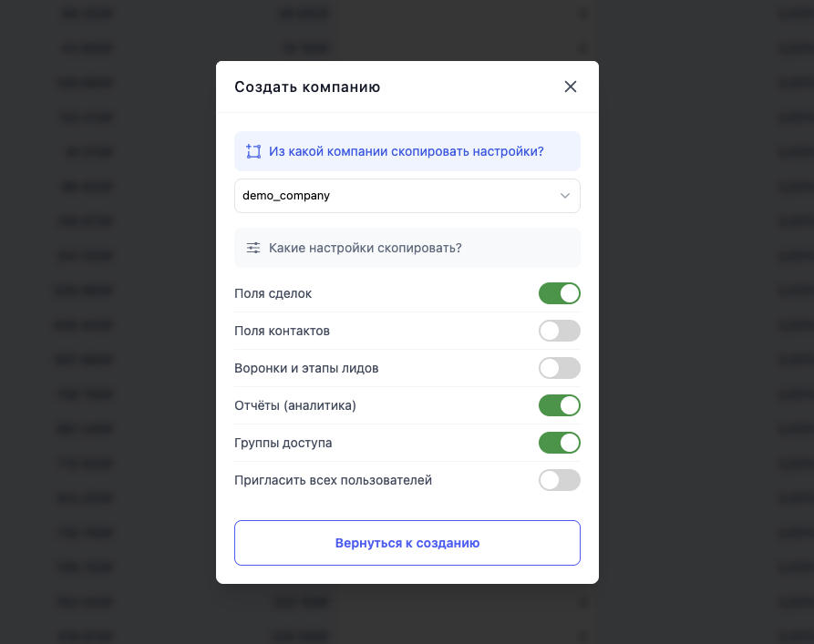Click the Поля сделок label text

pos(273,293)
